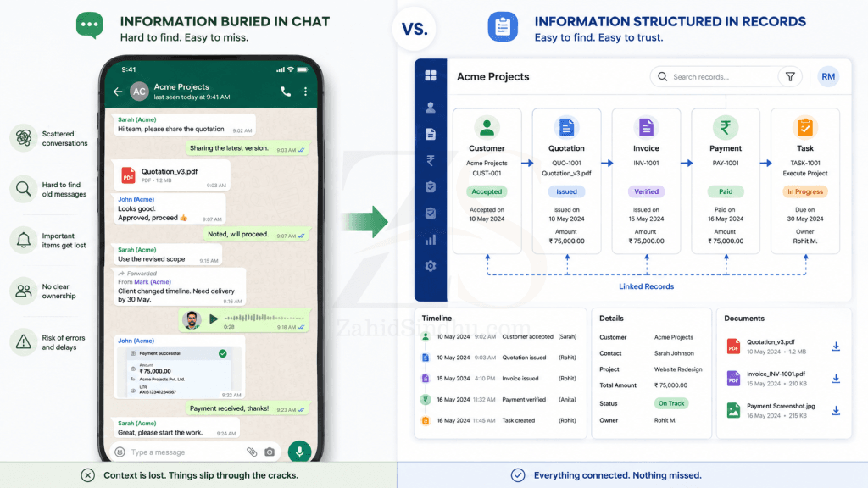Tap the Acme Projects chat title

click(181, 87)
